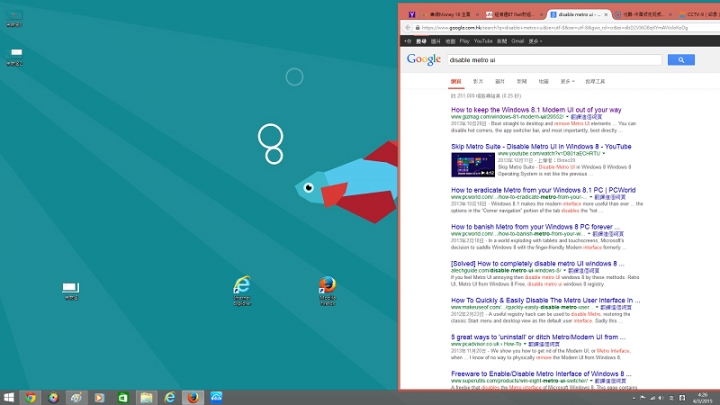Click the browser back arrow button

408,28
